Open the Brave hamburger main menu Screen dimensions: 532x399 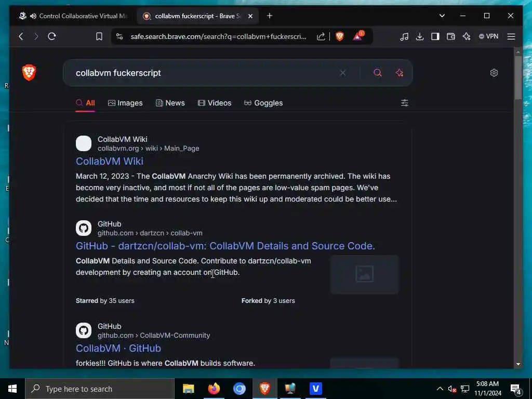[x=511, y=36]
